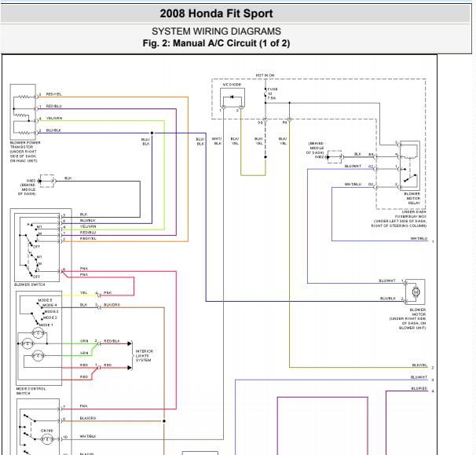Click the BLOWER SWITCH label

(29, 284)
